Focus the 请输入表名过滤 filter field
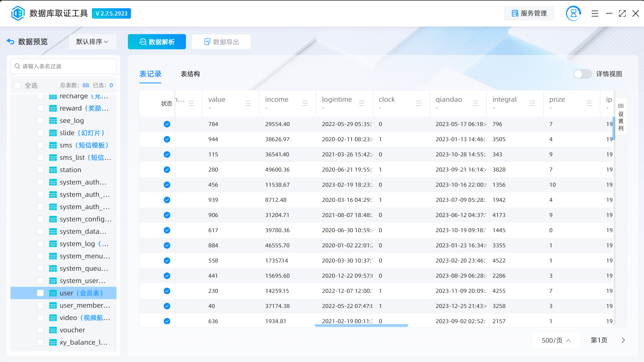Image resolution: width=644 pixels, height=362 pixels. [63, 66]
